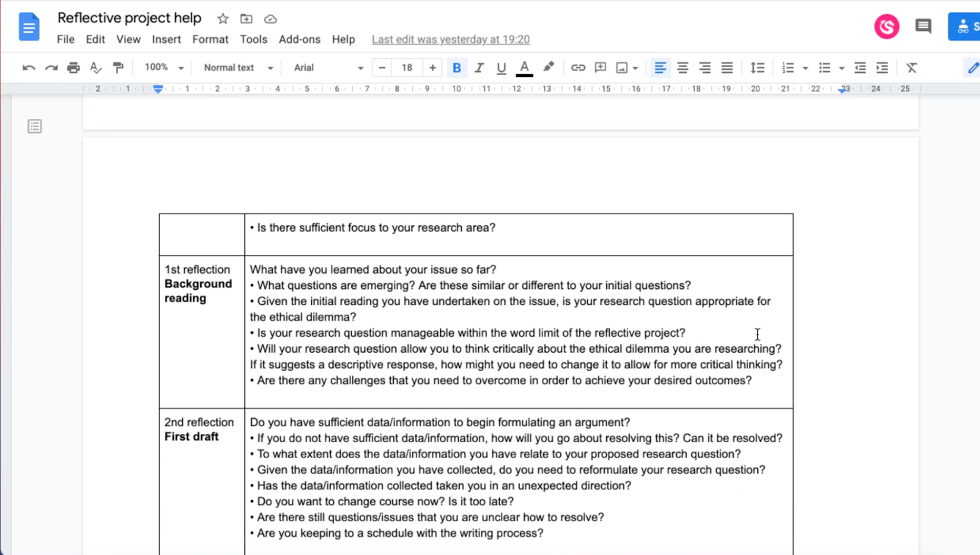Click the font size 18 field
980x555 pixels.
407,68
